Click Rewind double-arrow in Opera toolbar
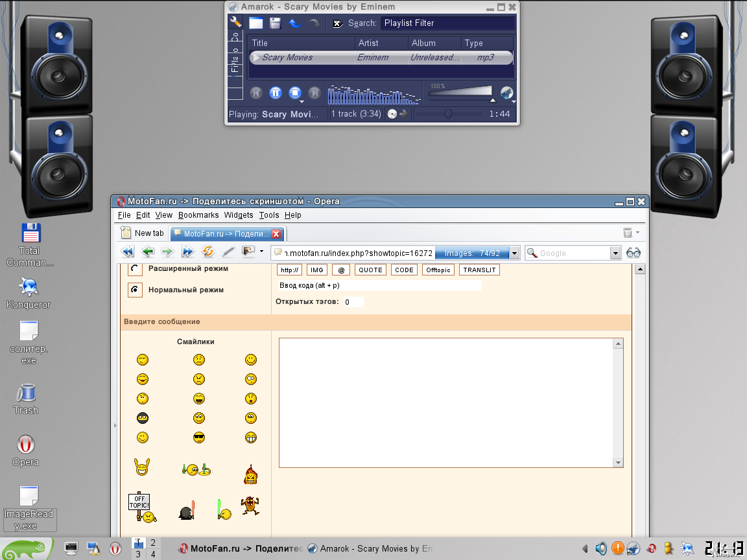The height and width of the screenshot is (560, 747). coord(128,251)
